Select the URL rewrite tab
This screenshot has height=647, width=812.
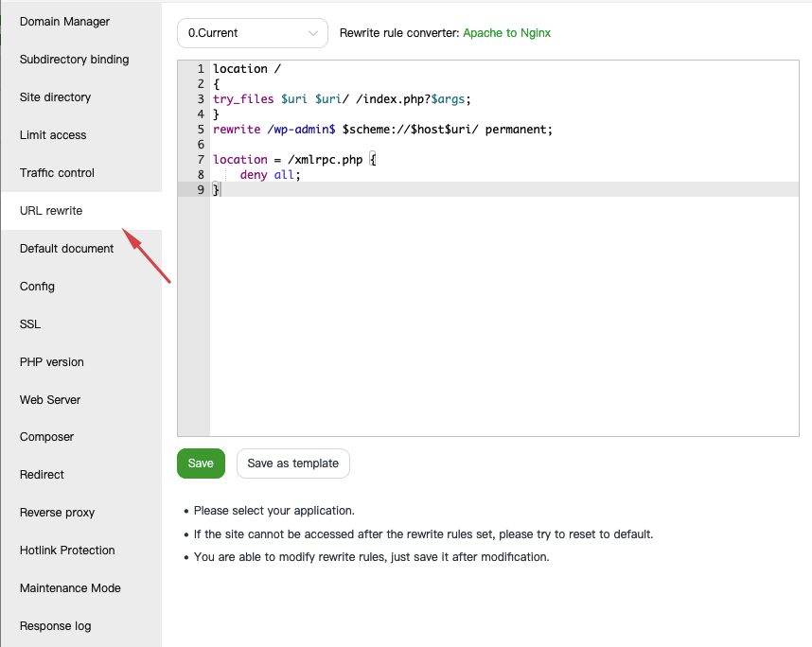pos(51,211)
